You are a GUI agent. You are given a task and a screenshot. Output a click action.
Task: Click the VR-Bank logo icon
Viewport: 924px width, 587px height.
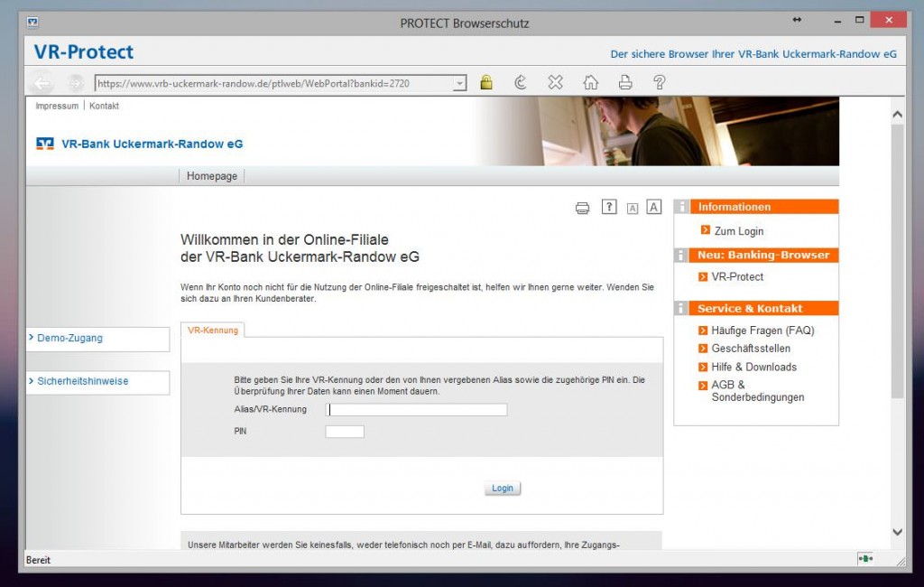pos(45,144)
